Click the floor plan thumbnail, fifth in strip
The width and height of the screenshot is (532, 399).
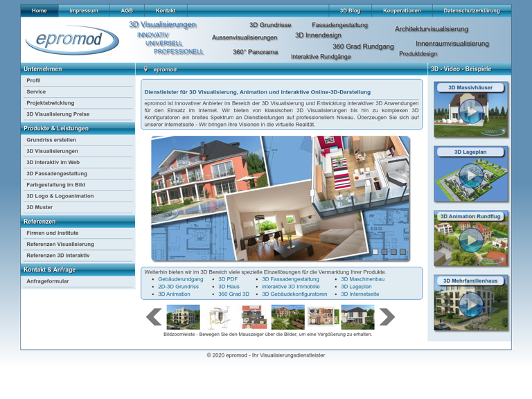(323, 317)
